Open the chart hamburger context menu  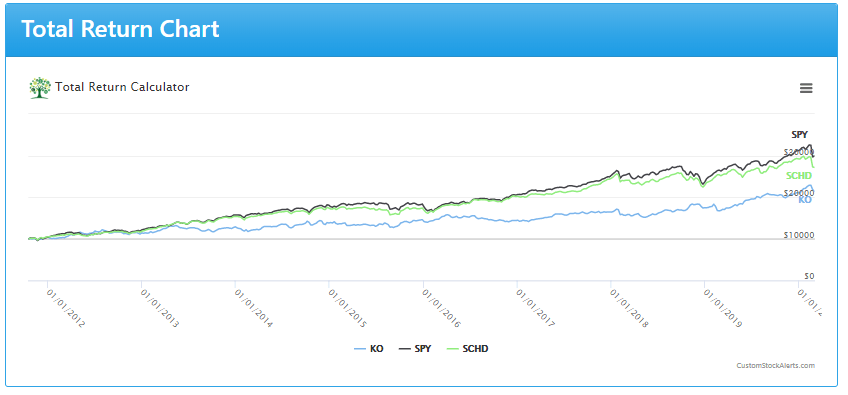pyautogui.click(x=806, y=88)
